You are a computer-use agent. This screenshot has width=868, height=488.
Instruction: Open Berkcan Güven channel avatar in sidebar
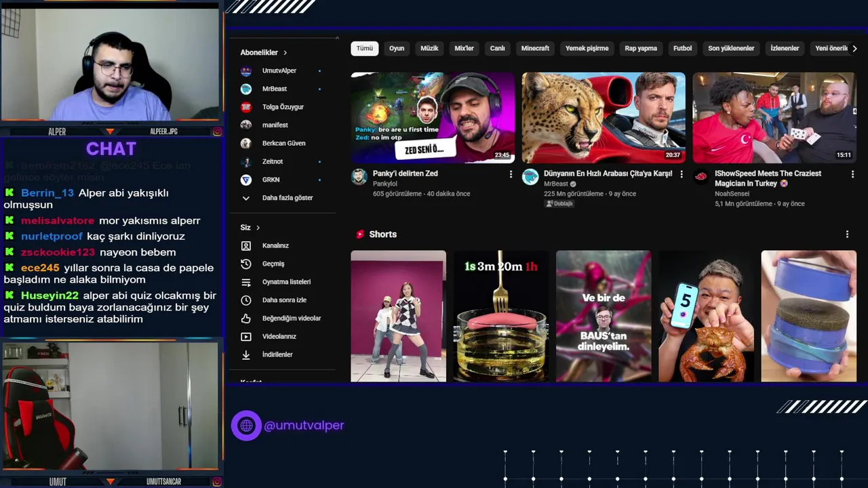click(x=246, y=144)
